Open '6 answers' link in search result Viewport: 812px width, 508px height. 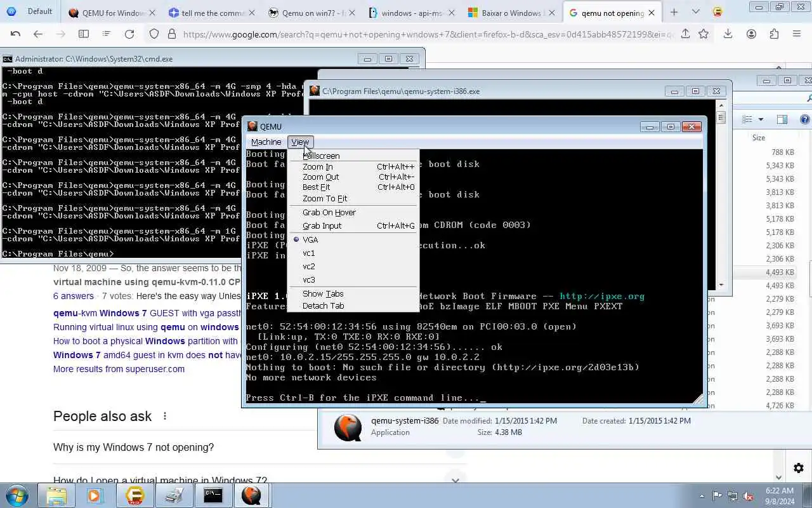pos(74,296)
